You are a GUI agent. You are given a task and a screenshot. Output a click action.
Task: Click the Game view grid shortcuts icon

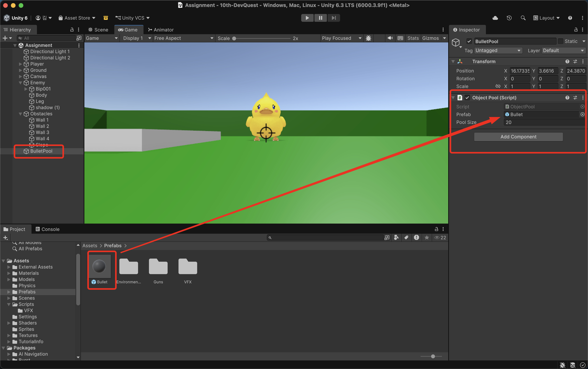point(400,38)
